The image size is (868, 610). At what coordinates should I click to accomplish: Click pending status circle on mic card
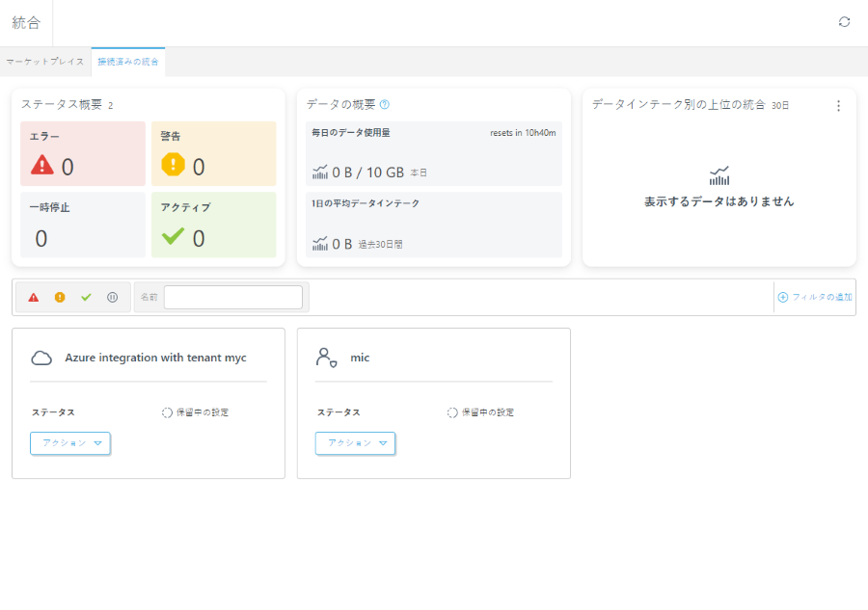coord(452,412)
